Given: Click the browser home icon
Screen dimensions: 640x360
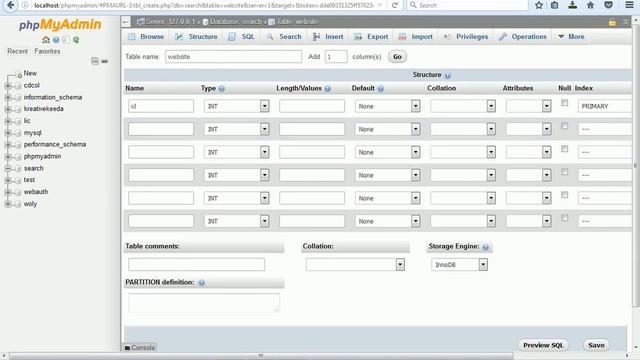Looking at the screenshot, I should (590, 5).
